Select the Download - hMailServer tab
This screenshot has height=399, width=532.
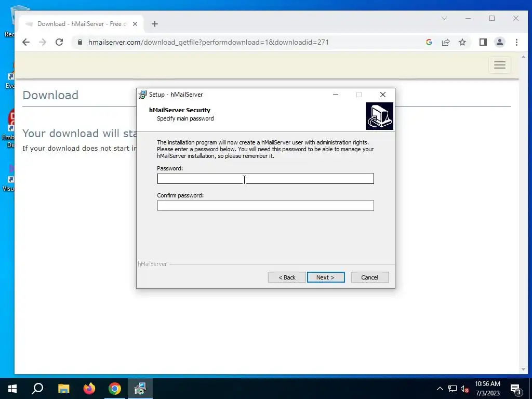[82, 24]
